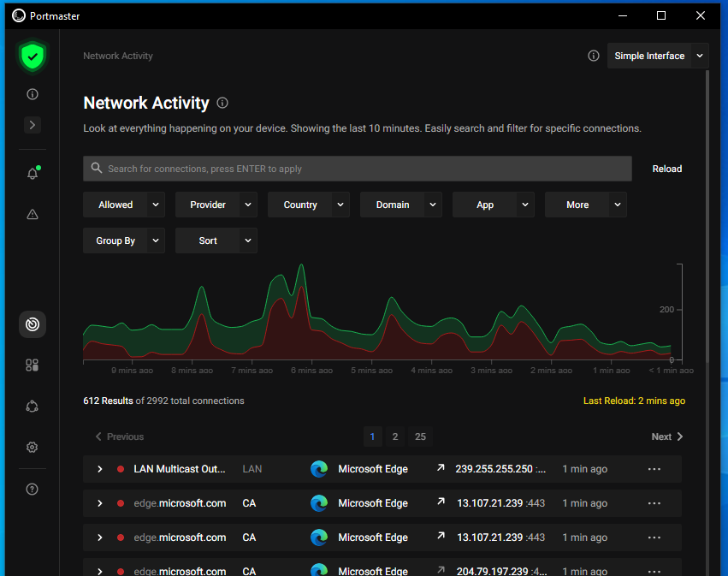
Task: Open the warning triangle alerts icon
Action: coord(33,215)
